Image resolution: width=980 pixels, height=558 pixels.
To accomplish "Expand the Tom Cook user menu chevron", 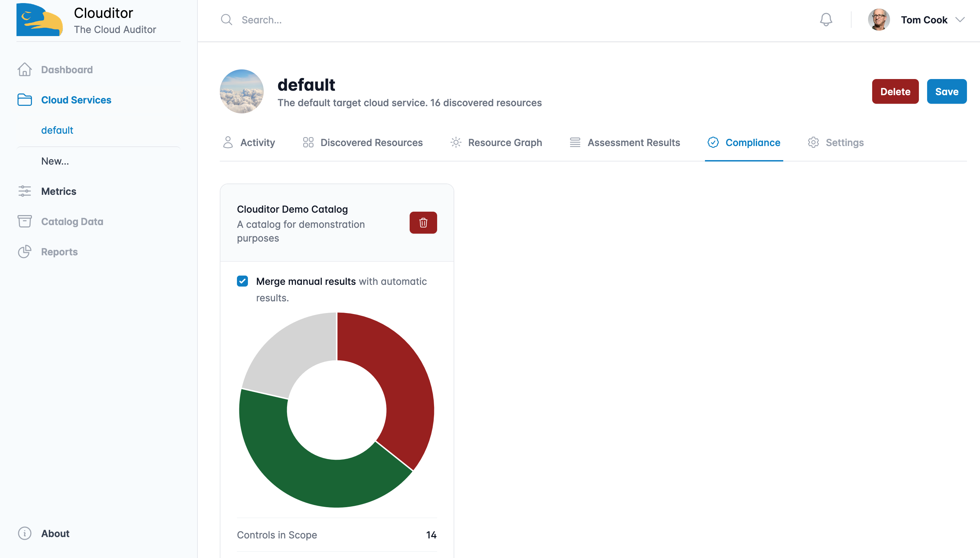I will [960, 20].
